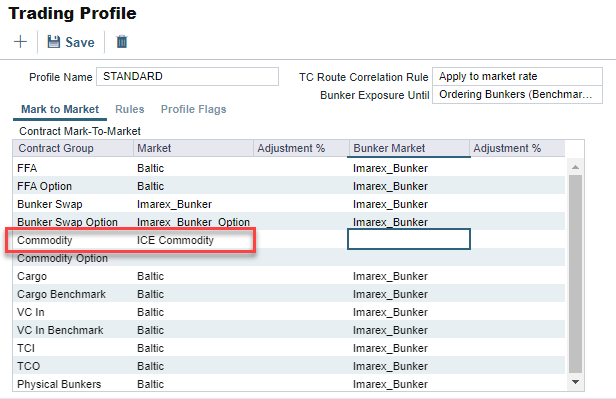Select the ICE Commodity market cell
This screenshot has width=616, height=399.
click(175, 240)
